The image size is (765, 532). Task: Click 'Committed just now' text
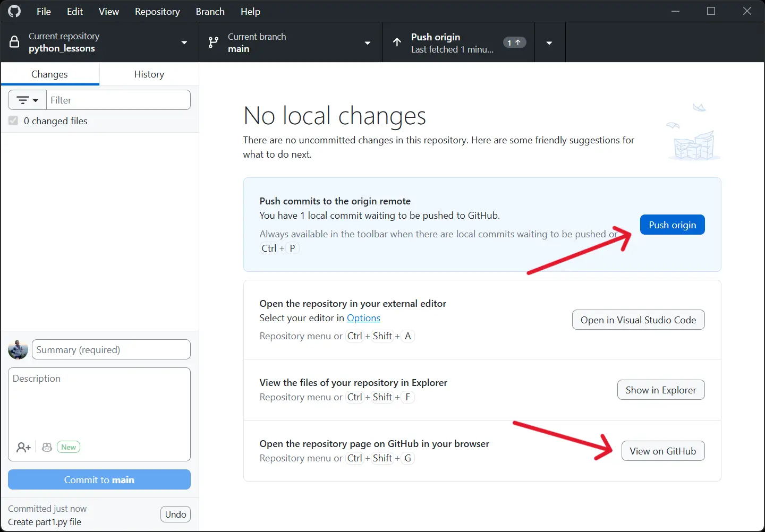pos(47,509)
